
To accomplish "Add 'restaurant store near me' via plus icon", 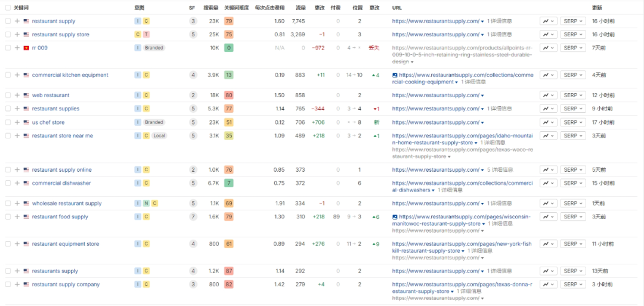I will point(17,136).
